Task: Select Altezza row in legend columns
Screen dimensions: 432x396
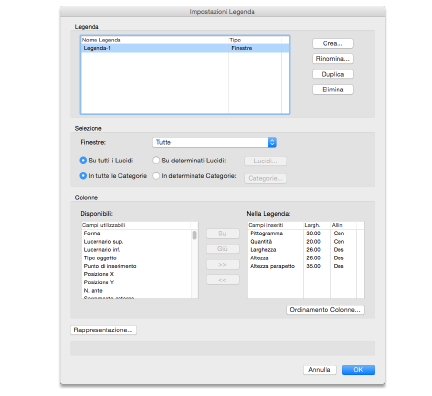Action: pyautogui.click(x=306, y=258)
